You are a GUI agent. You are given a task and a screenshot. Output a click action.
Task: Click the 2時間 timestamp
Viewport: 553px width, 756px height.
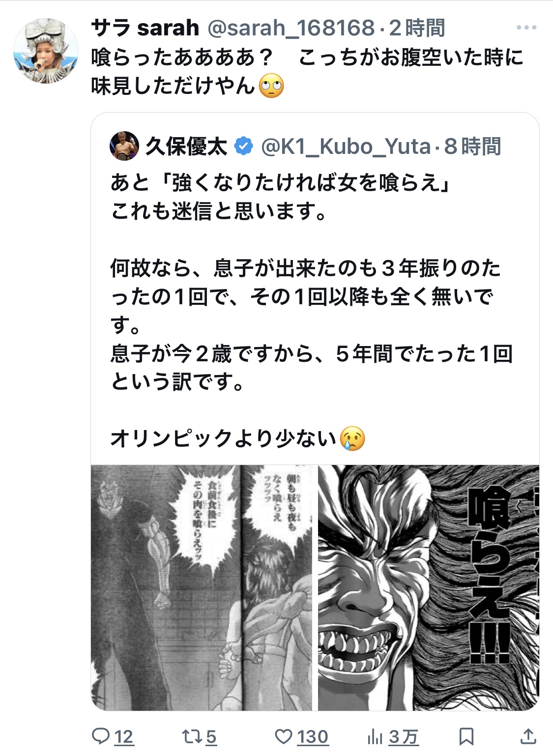417,28
